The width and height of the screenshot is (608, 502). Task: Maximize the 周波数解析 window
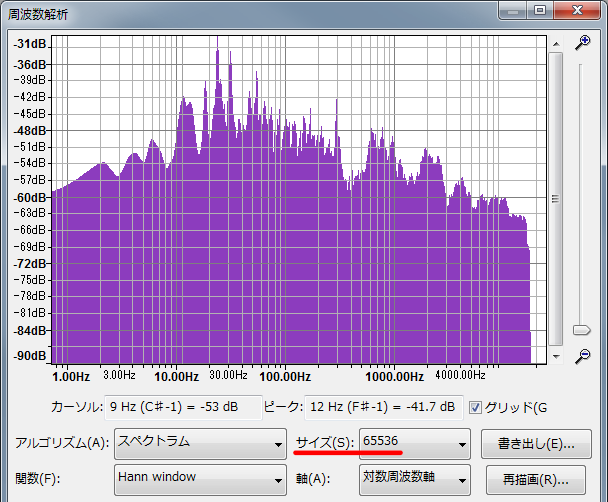click(541, 10)
